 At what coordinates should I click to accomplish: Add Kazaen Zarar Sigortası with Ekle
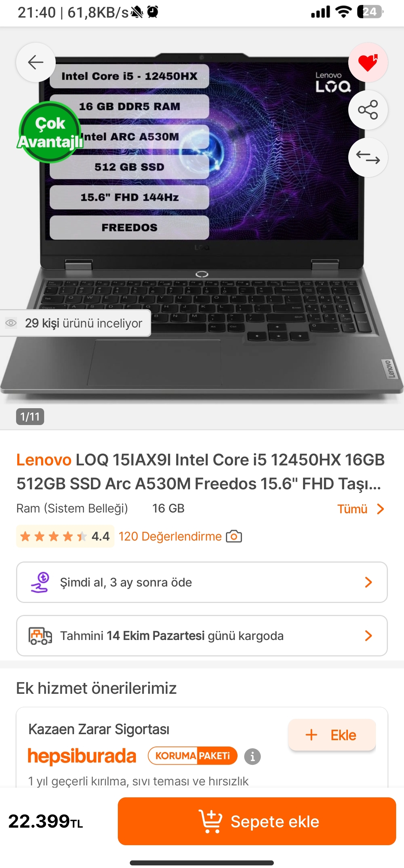tap(332, 735)
